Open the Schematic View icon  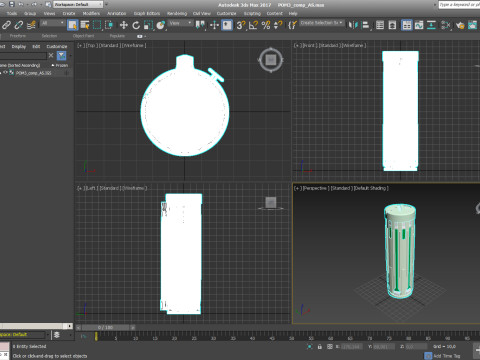tap(431, 25)
